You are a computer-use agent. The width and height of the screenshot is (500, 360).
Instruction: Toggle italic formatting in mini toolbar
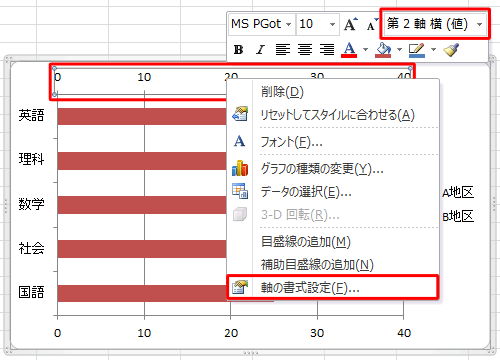pos(260,50)
